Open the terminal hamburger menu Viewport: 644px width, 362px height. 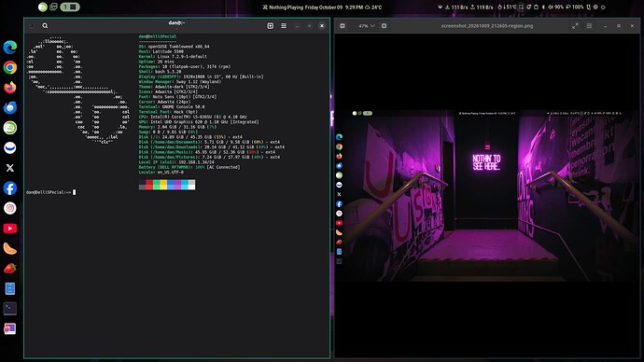284,26
